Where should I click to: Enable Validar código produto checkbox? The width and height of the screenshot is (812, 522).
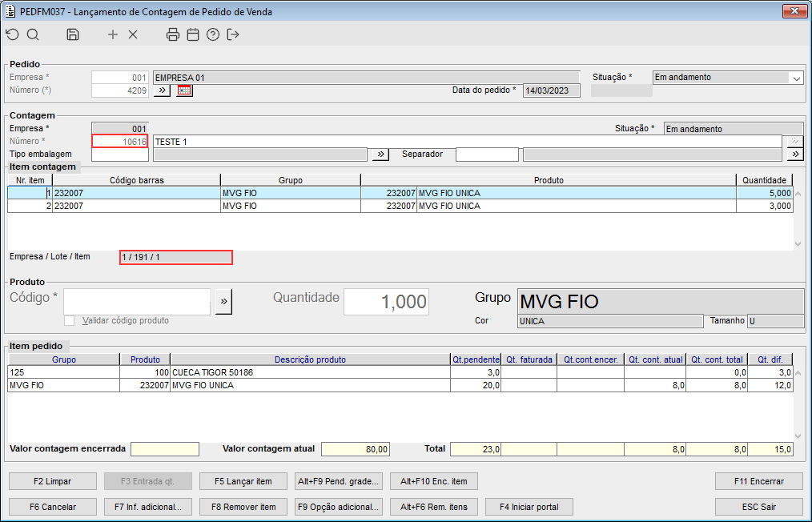[x=70, y=320]
